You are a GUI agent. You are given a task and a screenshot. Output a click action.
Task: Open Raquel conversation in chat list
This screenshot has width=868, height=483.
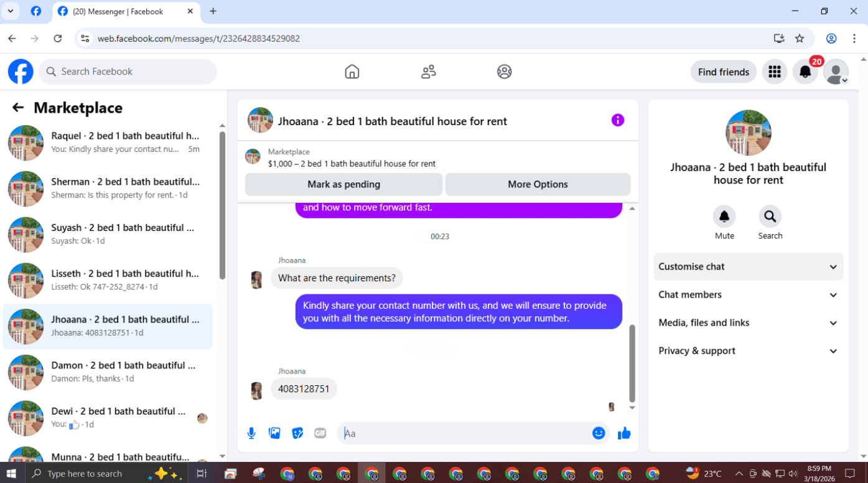point(108,143)
